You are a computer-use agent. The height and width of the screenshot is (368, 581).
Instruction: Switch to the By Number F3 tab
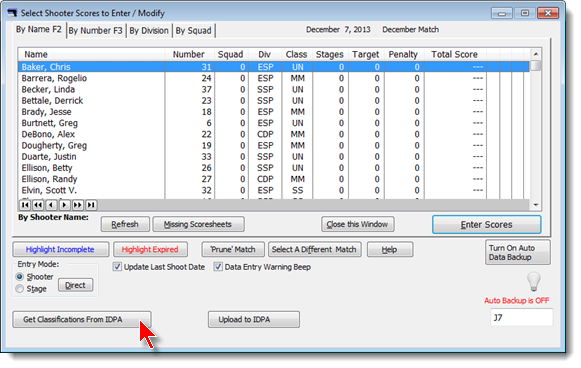click(x=96, y=30)
